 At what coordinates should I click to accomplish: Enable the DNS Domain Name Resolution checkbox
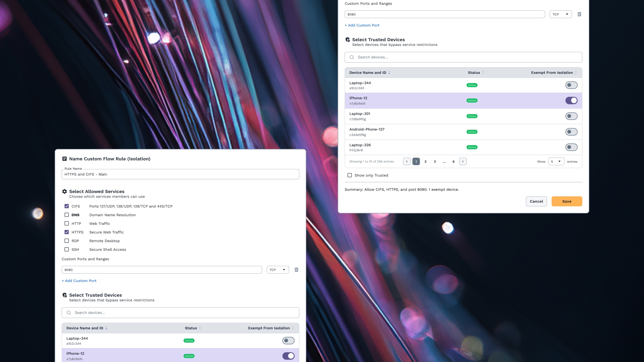(x=67, y=215)
